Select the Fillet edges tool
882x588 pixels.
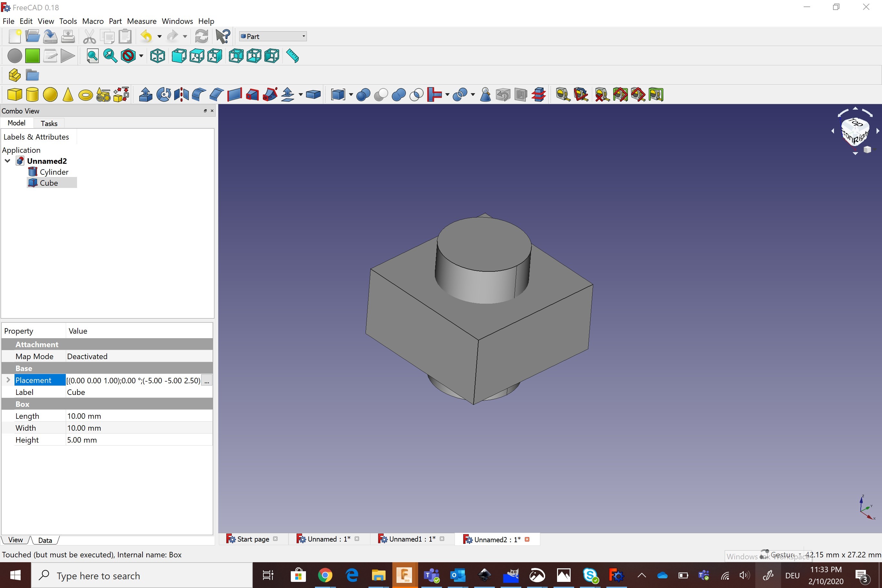(x=199, y=94)
